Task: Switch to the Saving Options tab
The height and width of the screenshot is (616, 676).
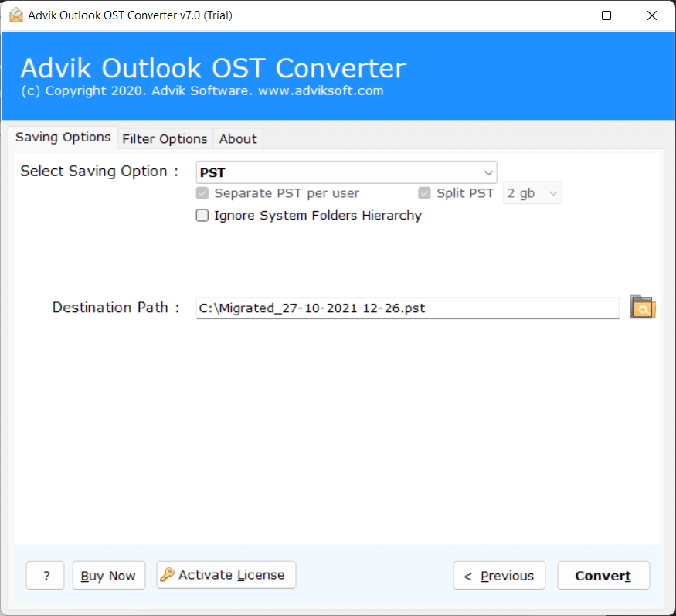Action: (63, 137)
